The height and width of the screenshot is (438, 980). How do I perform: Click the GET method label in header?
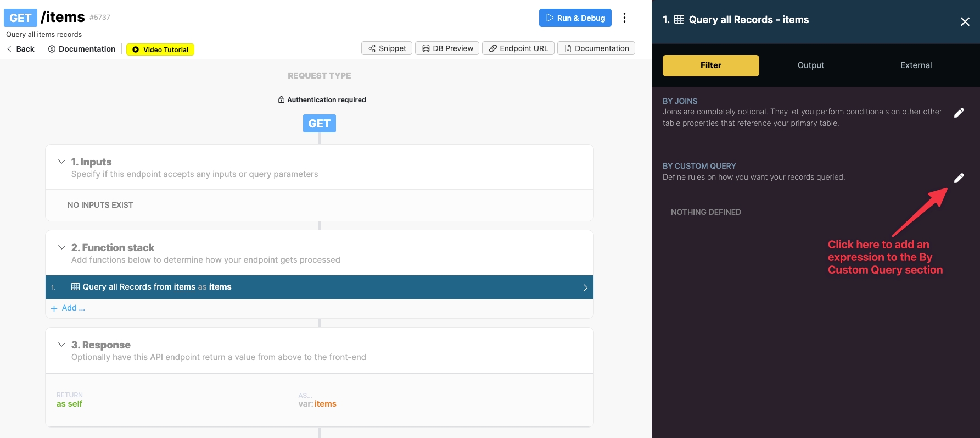20,18
